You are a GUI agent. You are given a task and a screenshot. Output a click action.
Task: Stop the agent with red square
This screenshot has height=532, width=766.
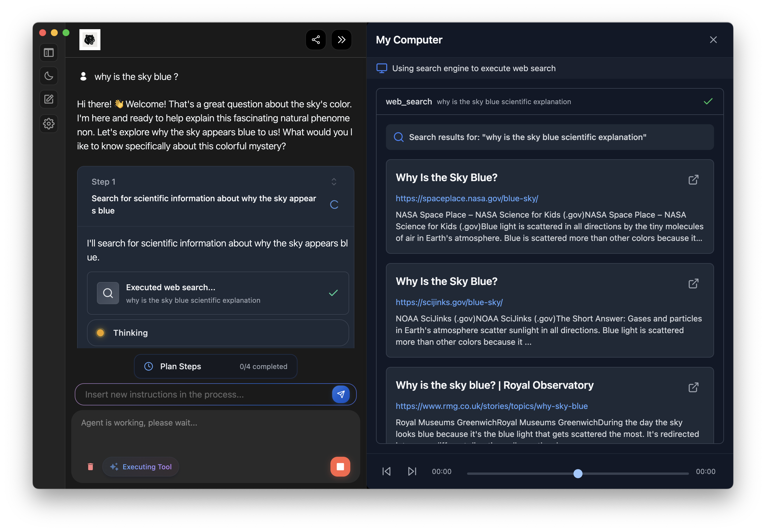pos(340,466)
